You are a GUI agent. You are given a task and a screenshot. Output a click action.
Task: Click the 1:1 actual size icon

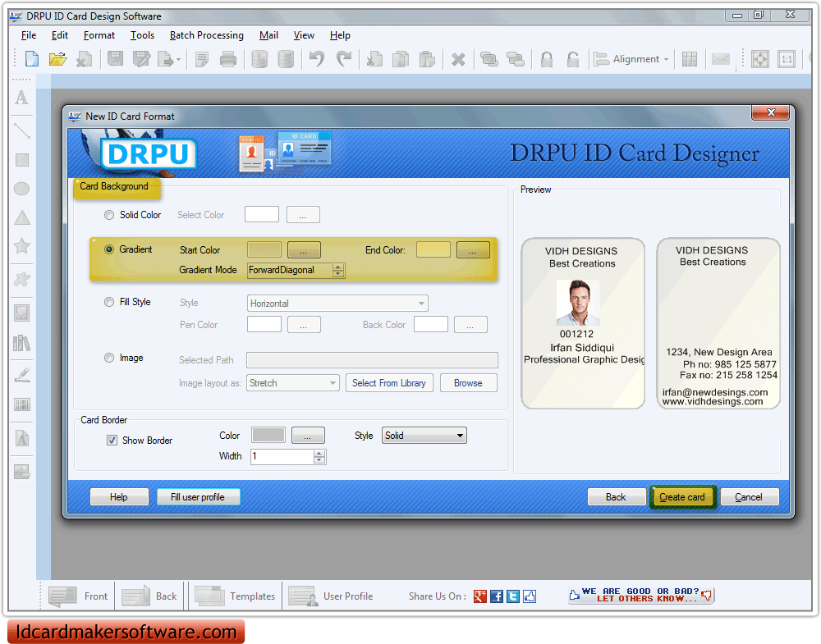pyautogui.click(x=787, y=59)
